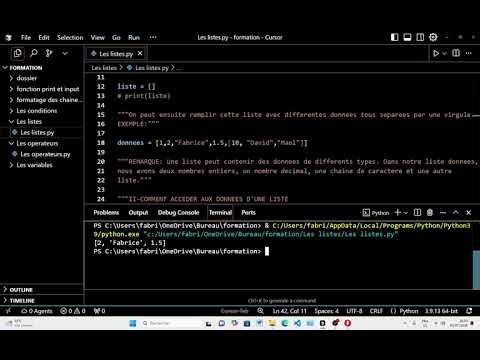
Task: Expand the more sidebar views chevron
Action: (x=65, y=53)
